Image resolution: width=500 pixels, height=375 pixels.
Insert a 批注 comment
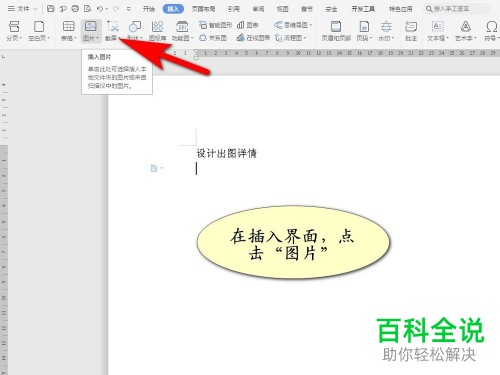pyautogui.click(x=411, y=31)
